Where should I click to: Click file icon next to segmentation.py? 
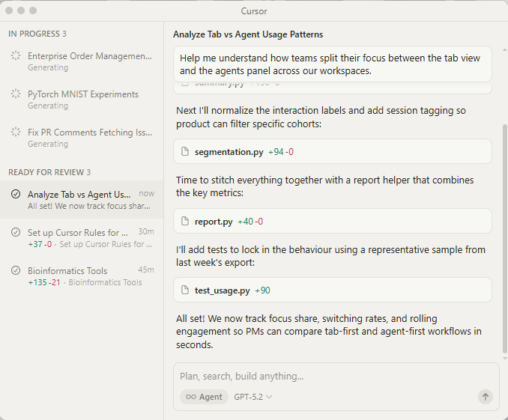coord(185,152)
